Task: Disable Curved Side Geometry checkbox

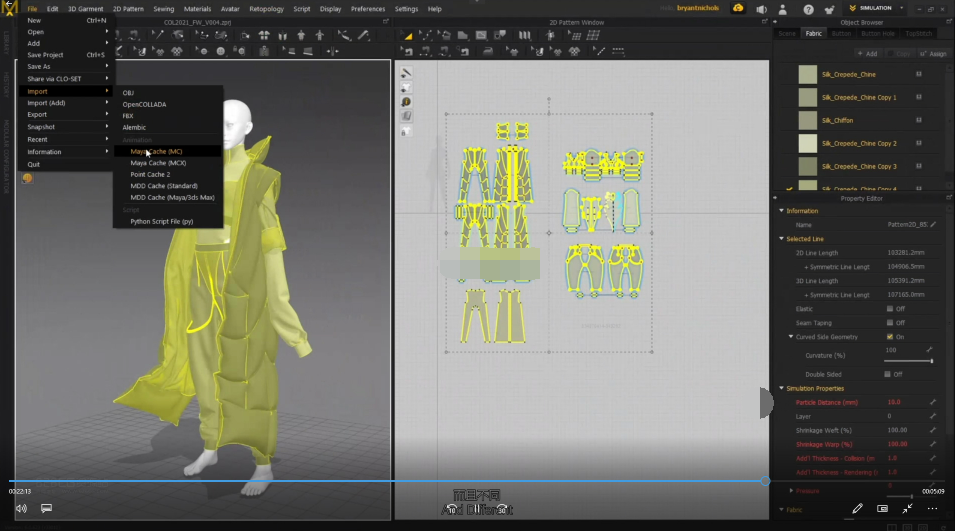Action: 890,337
